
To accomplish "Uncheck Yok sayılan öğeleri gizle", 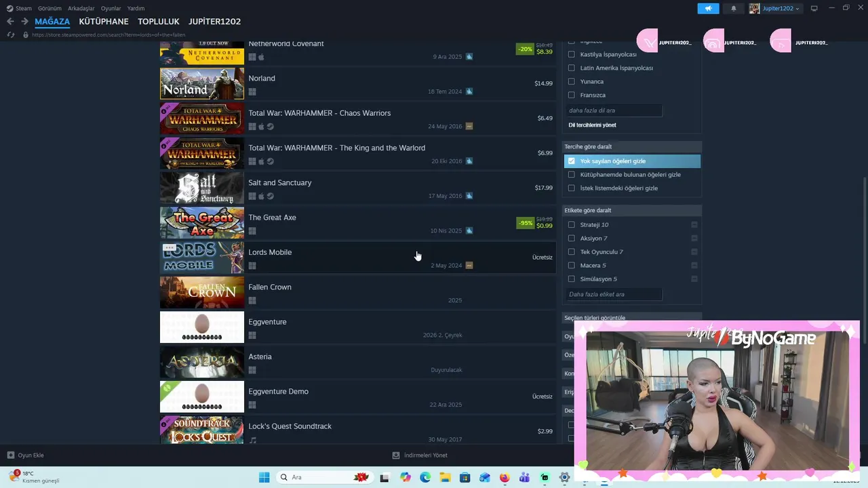I will coord(571,161).
